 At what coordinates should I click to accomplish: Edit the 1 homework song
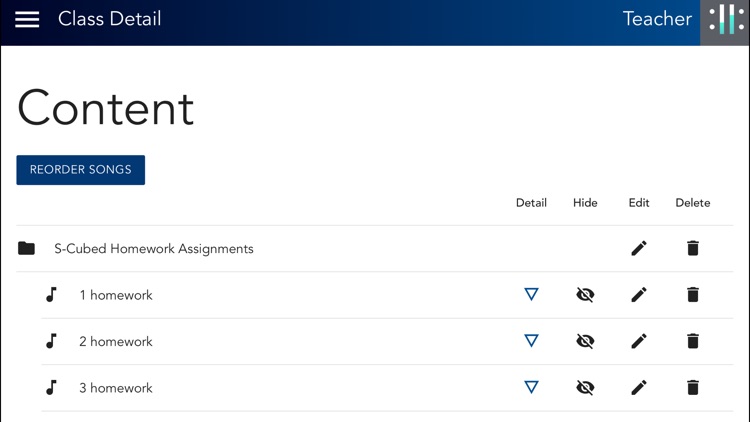[x=639, y=295]
